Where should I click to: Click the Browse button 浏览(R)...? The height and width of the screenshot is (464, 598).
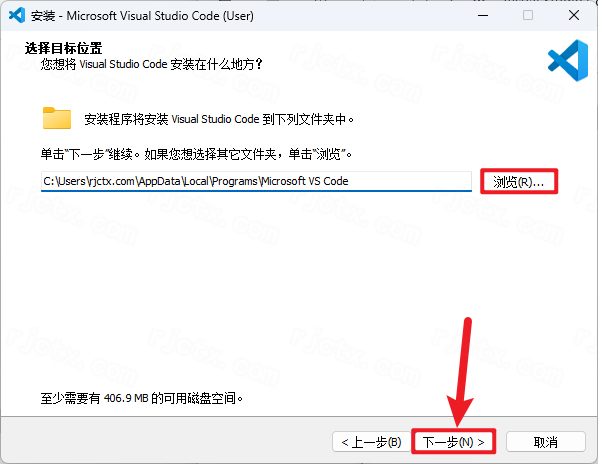519,181
